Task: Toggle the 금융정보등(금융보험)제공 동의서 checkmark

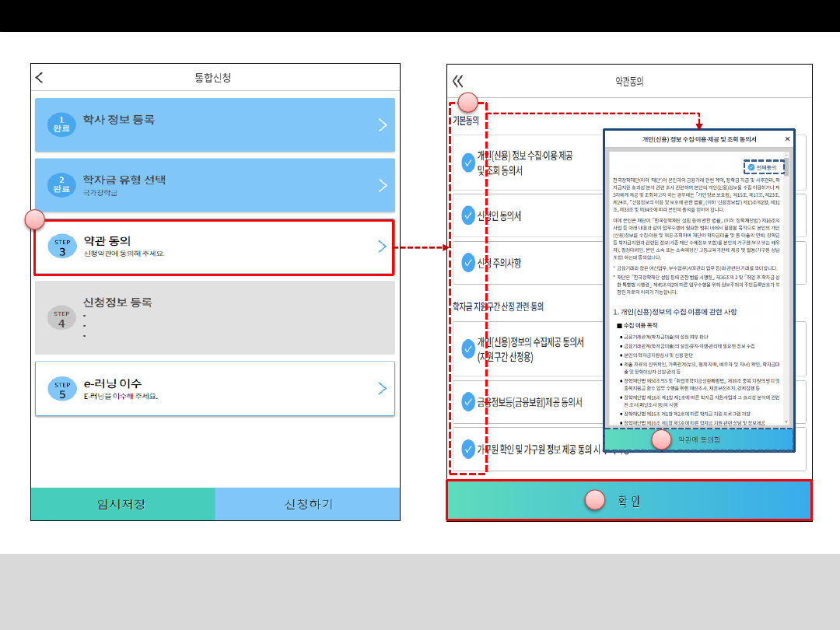Action: tap(468, 401)
